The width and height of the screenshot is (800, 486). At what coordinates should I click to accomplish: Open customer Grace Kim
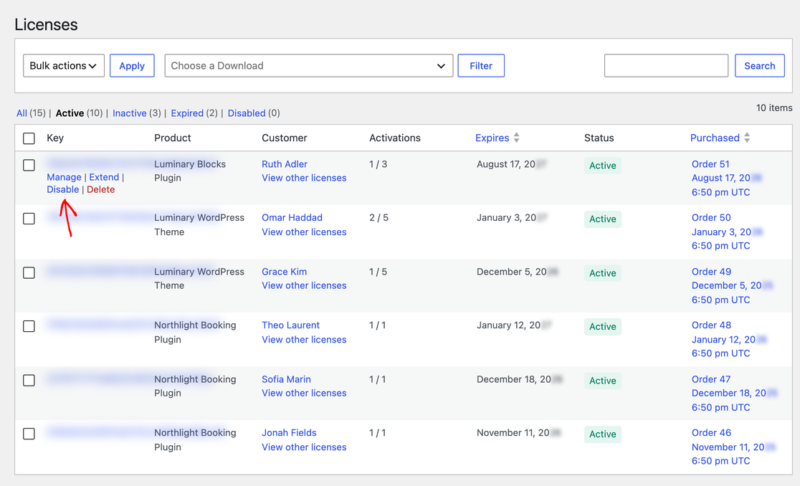[284, 272]
